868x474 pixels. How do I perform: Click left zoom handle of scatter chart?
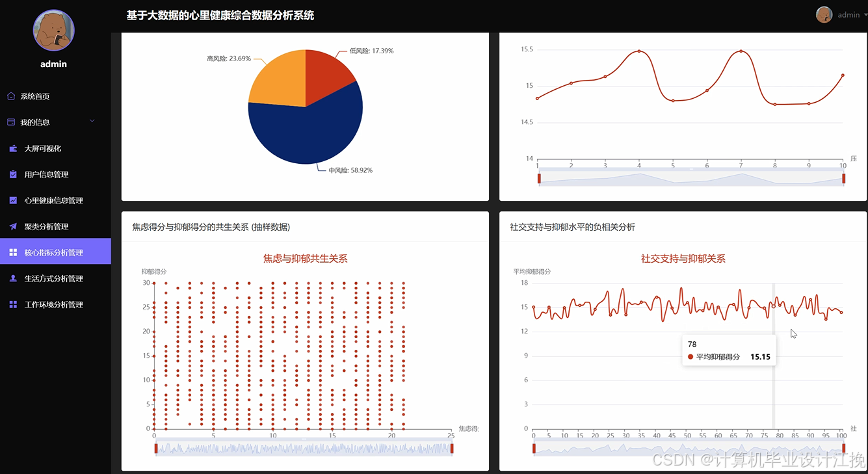point(156,449)
